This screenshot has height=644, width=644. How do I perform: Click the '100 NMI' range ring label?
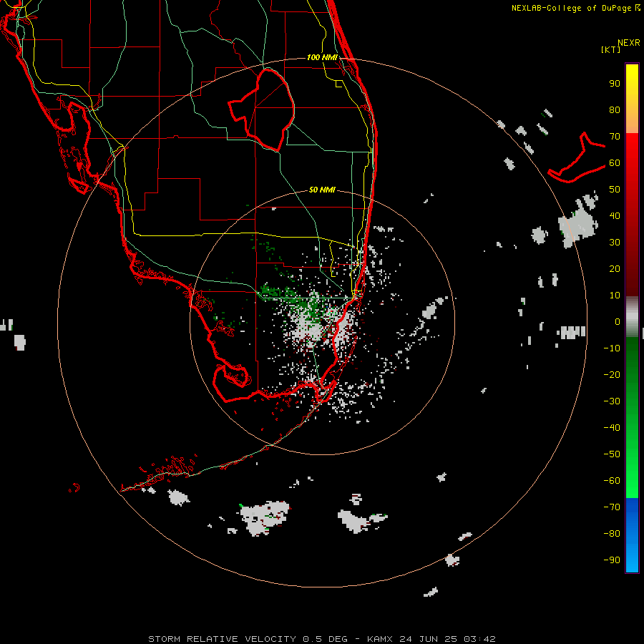click(x=322, y=57)
